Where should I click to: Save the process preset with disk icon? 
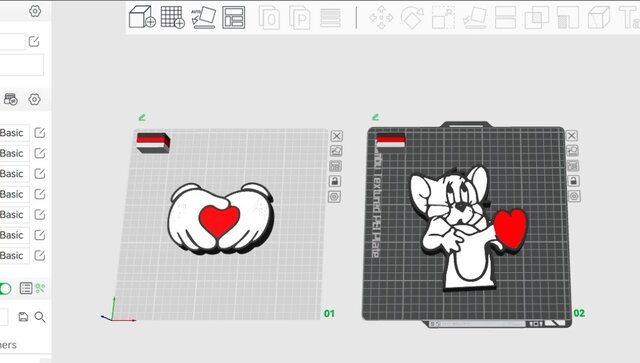pyautogui.click(x=23, y=317)
